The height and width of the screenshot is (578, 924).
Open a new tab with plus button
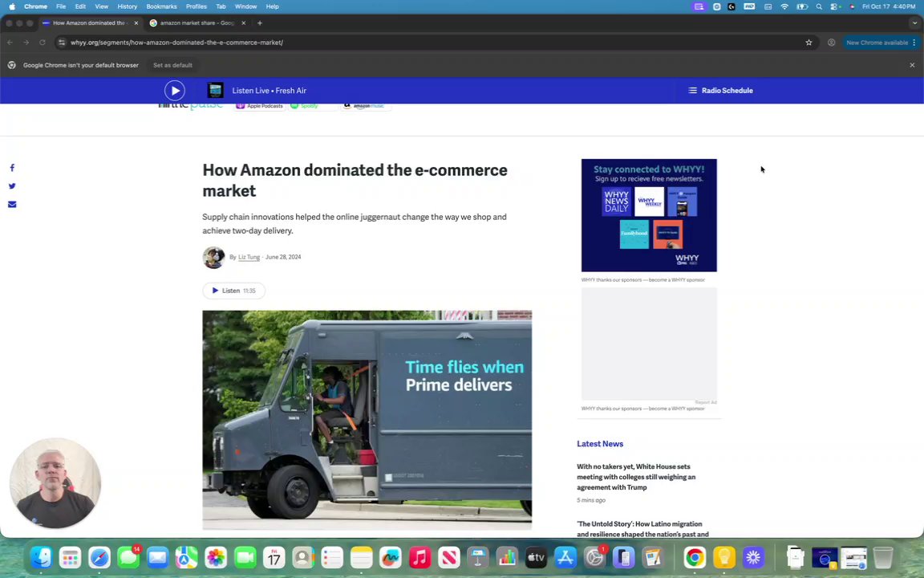click(260, 23)
